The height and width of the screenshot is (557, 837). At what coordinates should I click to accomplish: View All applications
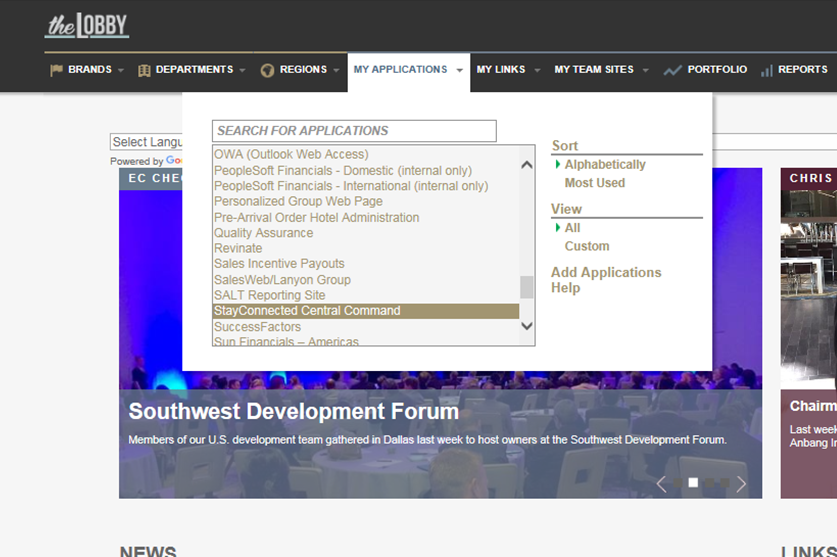point(572,228)
